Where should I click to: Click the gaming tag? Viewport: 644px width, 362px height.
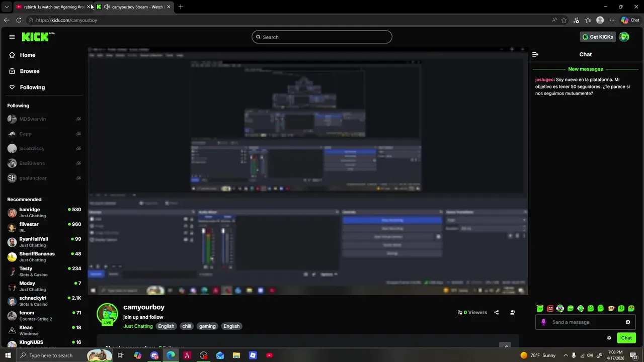point(207,326)
